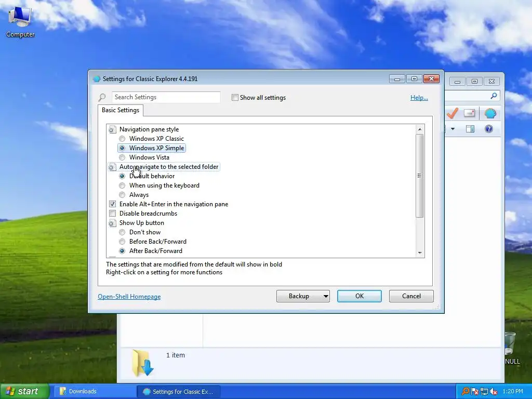
Task: Click the scroll down arrow of settings list
Action: [420, 253]
